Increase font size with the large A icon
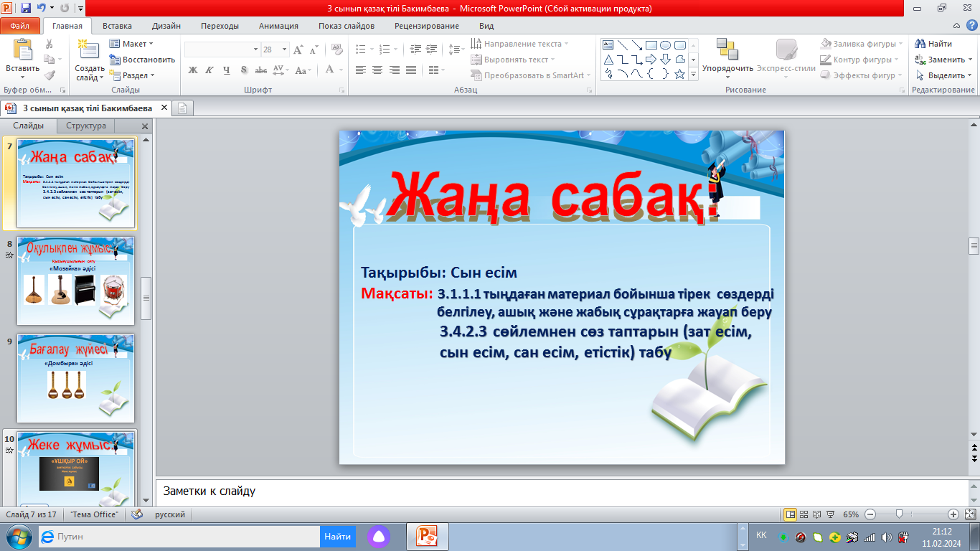This screenshot has width=980, height=551. point(298,50)
